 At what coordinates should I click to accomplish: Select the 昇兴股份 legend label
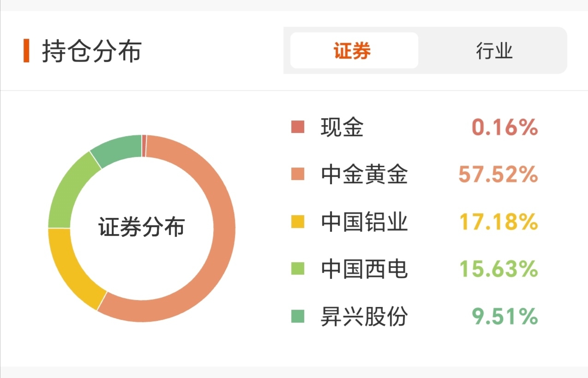point(364,317)
